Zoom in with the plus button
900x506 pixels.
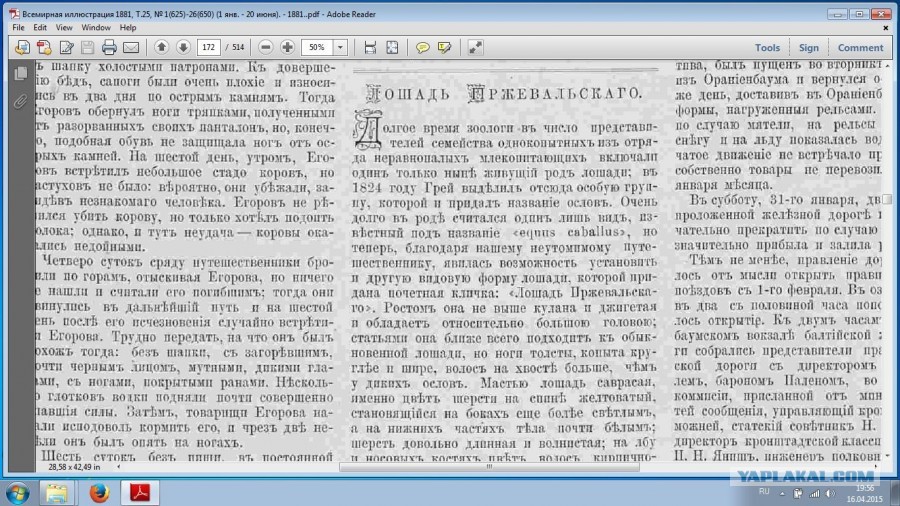pos(287,47)
